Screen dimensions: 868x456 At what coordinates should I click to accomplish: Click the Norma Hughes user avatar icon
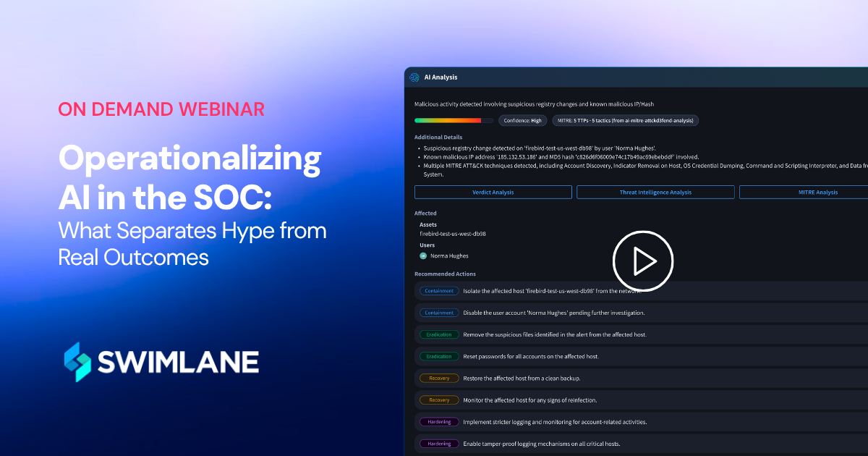coord(423,256)
